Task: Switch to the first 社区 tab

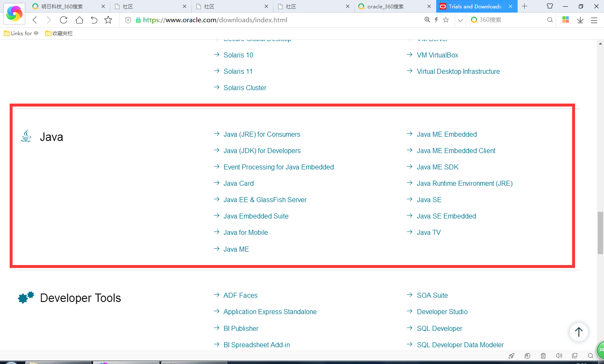Action: 150,6
